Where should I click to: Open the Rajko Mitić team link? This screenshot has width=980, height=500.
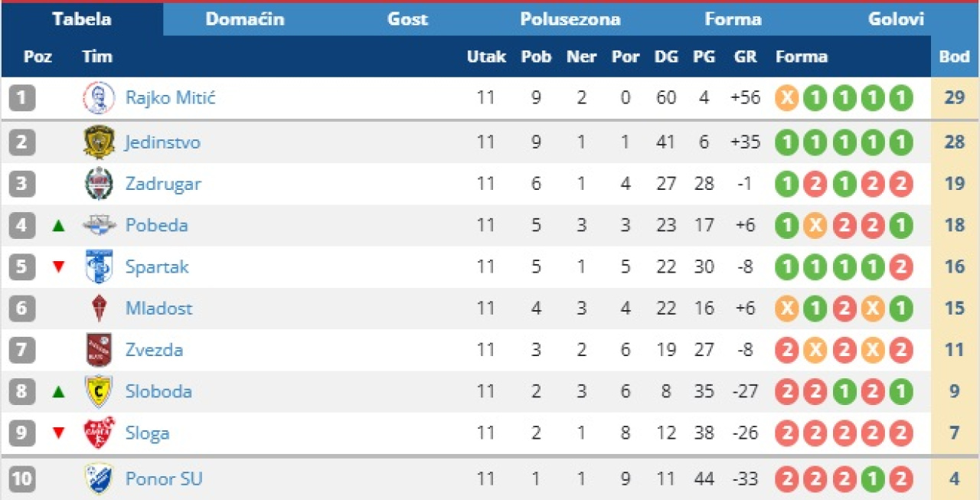[x=170, y=98]
